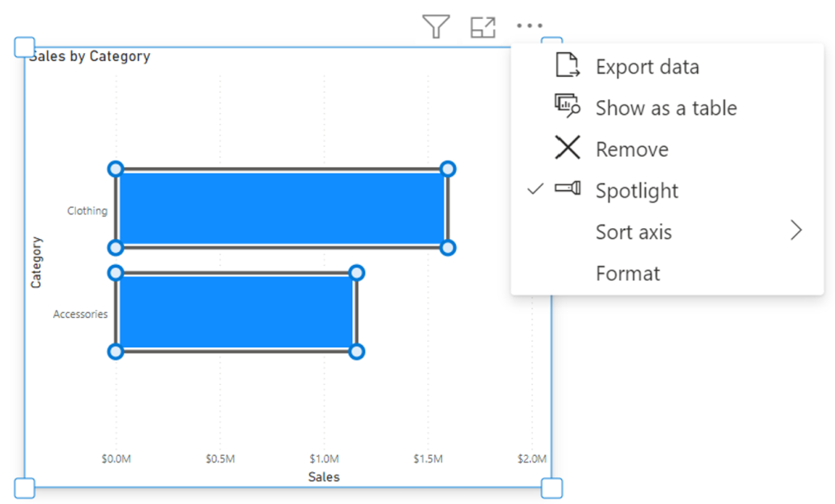Select the Accessories bar
Screen dimensions: 835x504
click(x=236, y=312)
